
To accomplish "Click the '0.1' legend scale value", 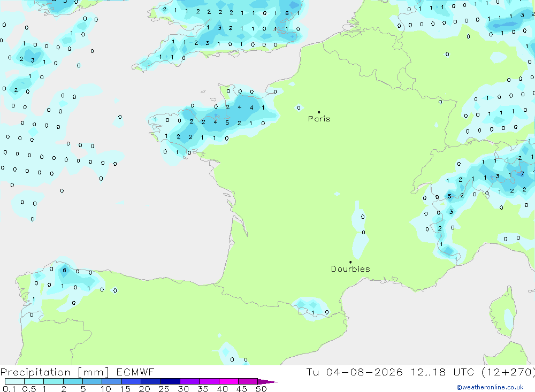I will (9, 389).
